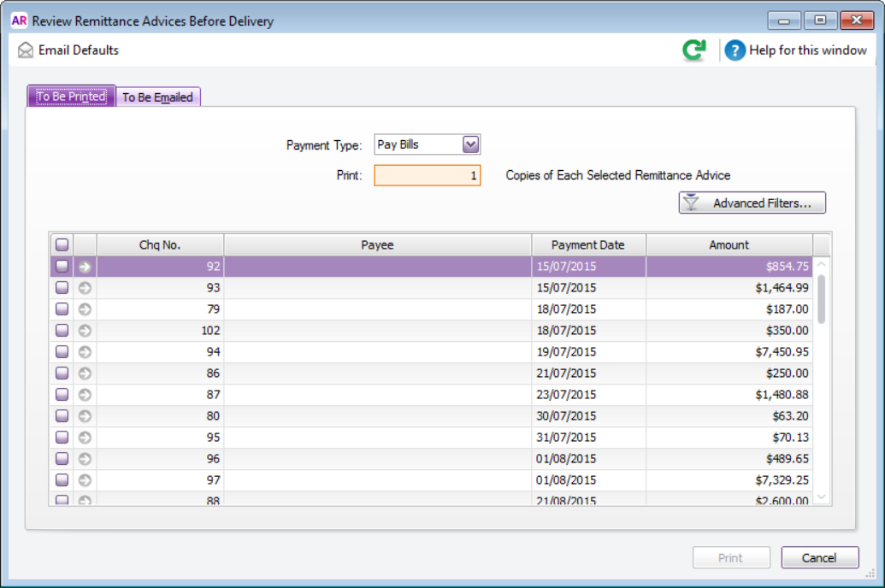Select the payment date 31/07/2015 cell

click(x=588, y=438)
